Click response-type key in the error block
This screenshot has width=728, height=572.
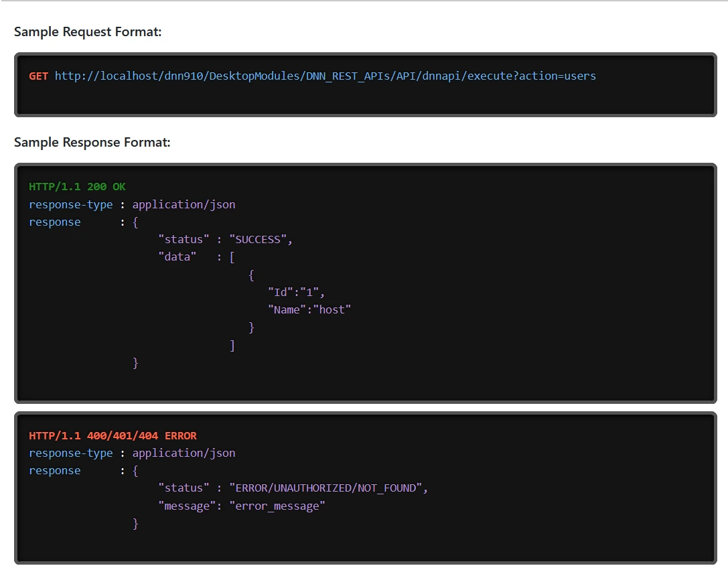click(71, 453)
